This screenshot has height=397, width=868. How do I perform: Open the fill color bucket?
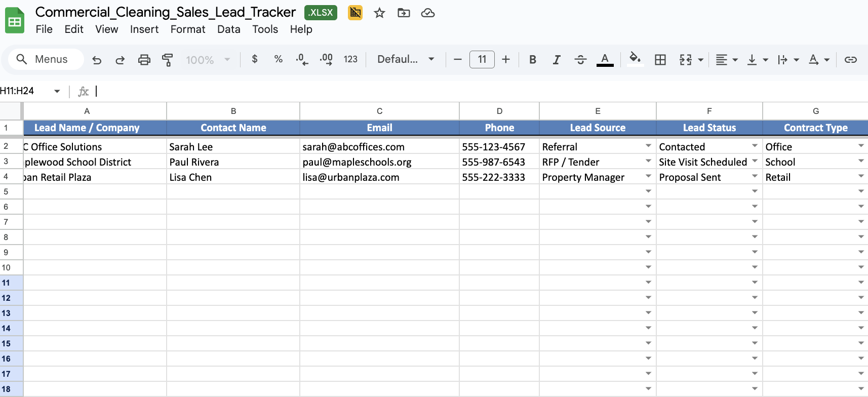635,59
